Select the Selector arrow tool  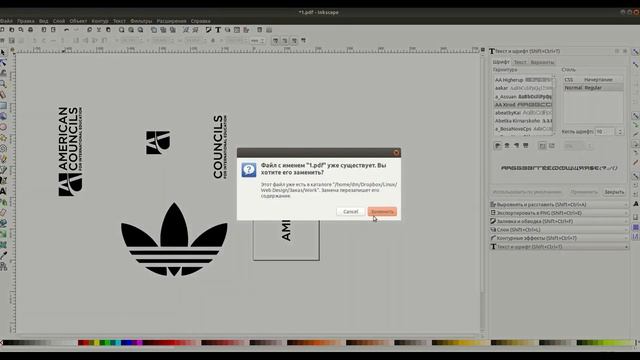click(3, 52)
